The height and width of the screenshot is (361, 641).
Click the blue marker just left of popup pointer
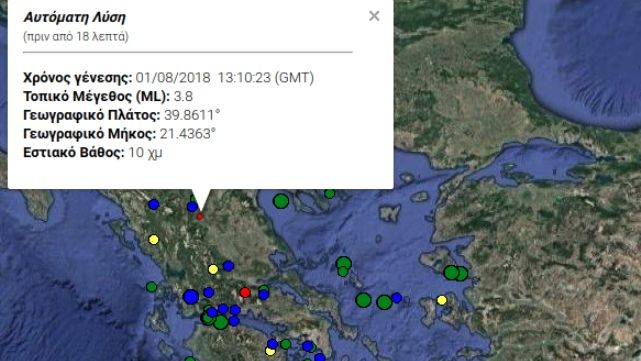click(x=192, y=206)
